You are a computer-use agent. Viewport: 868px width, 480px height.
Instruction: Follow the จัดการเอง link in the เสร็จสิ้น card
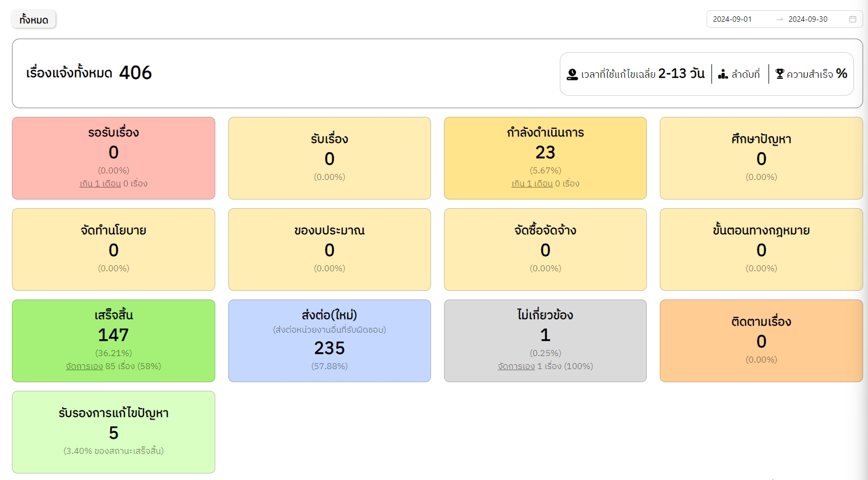84,366
